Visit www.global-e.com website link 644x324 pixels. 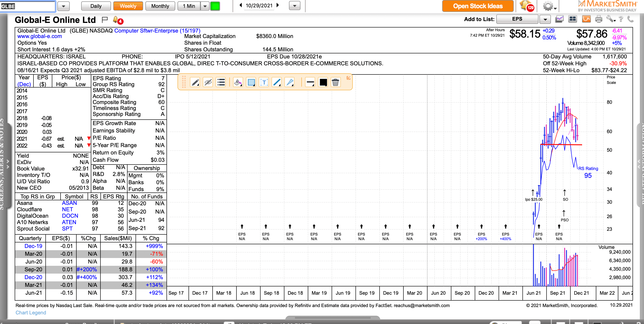click(39, 36)
